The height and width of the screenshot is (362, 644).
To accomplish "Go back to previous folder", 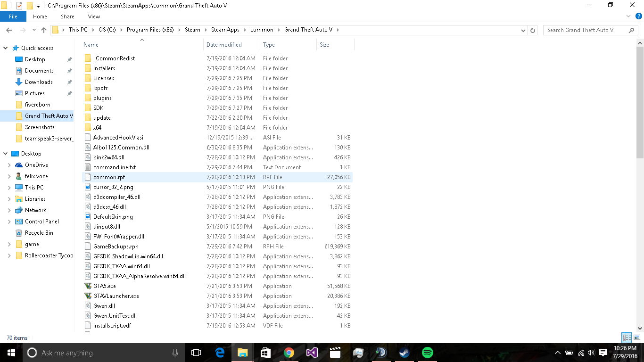I will click(8, 30).
